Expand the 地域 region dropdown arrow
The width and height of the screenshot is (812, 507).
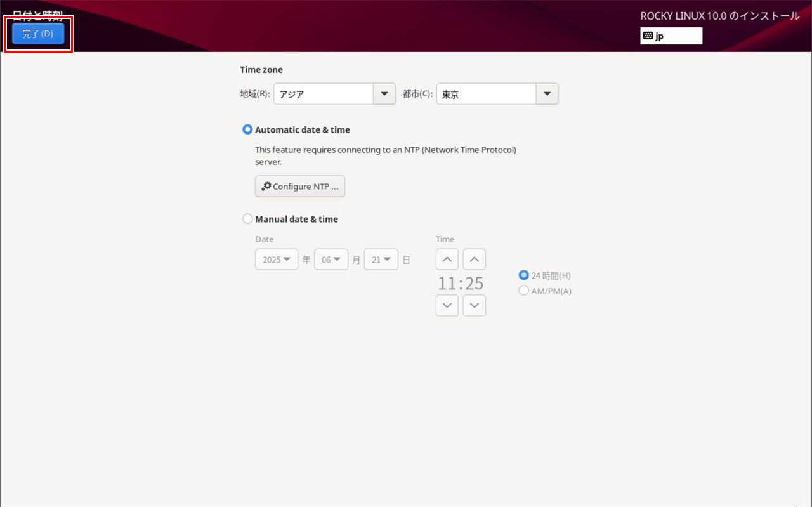(384, 94)
